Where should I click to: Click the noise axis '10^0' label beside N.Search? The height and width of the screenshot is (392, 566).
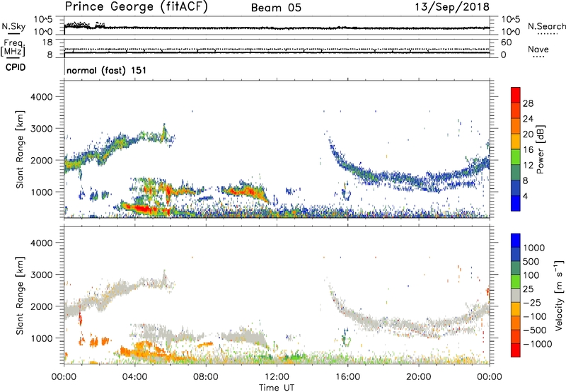511,32
